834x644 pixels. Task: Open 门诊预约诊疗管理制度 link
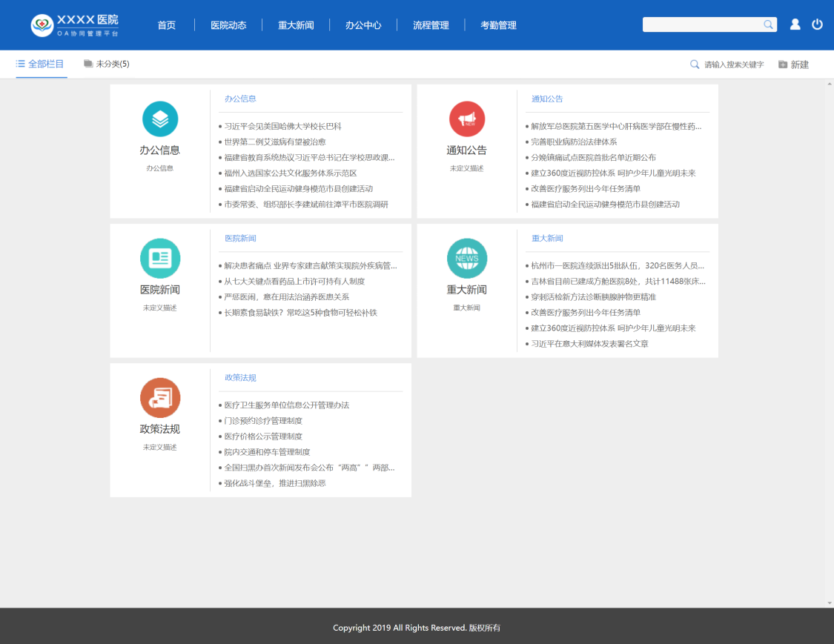tap(263, 421)
